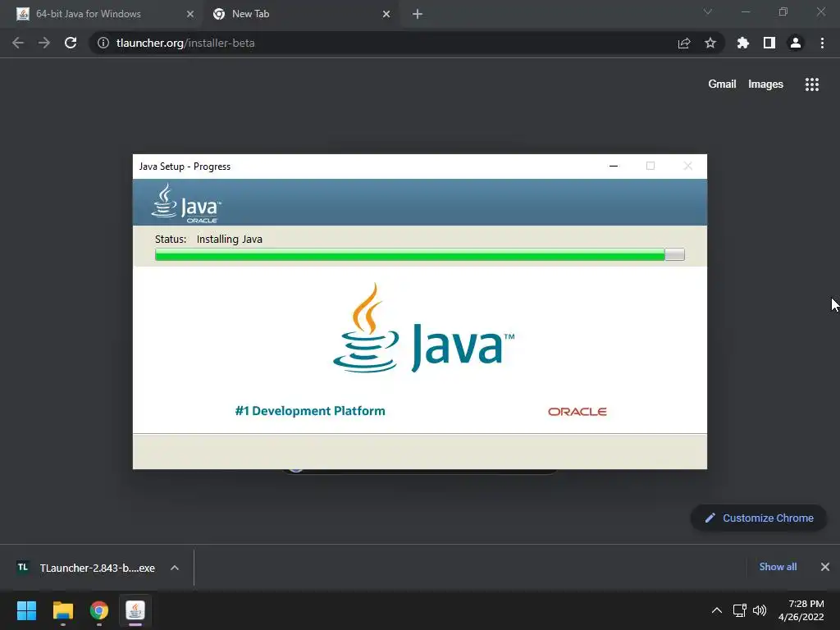840x630 pixels.
Task: Open a new browser tab
Action: click(x=418, y=14)
